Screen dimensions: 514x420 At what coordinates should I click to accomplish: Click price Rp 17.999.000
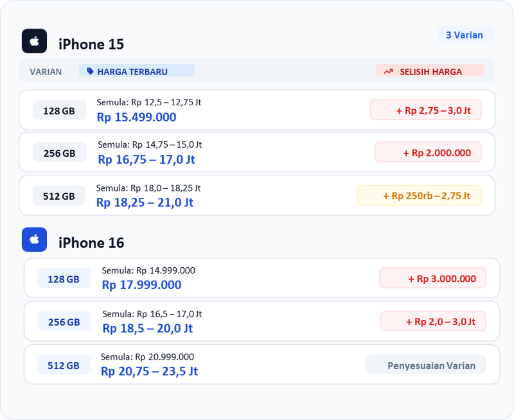click(141, 284)
